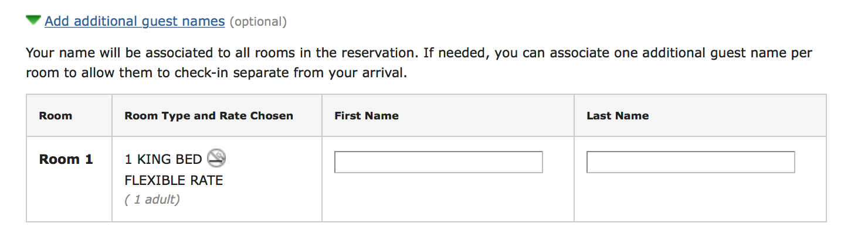
Task: Click the Room Type and Rate Chosen header
Action: 209,116
